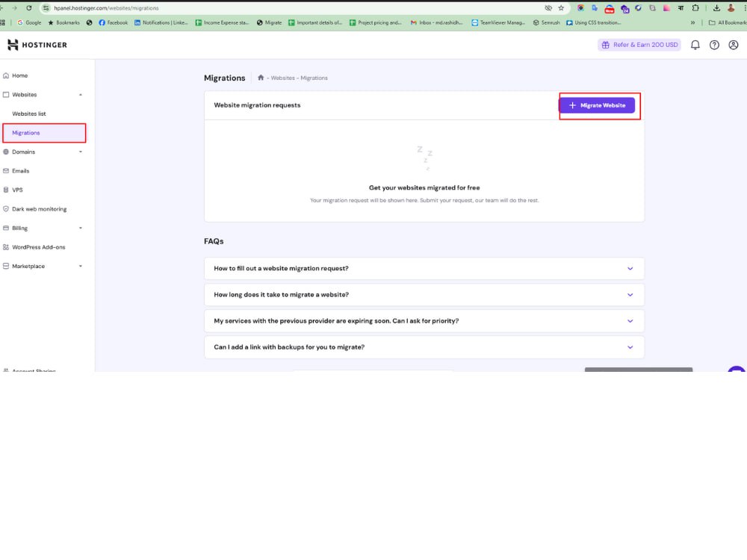747x560 pixels.
Task: Open the Important details bookmark
Action: point(315,22)
